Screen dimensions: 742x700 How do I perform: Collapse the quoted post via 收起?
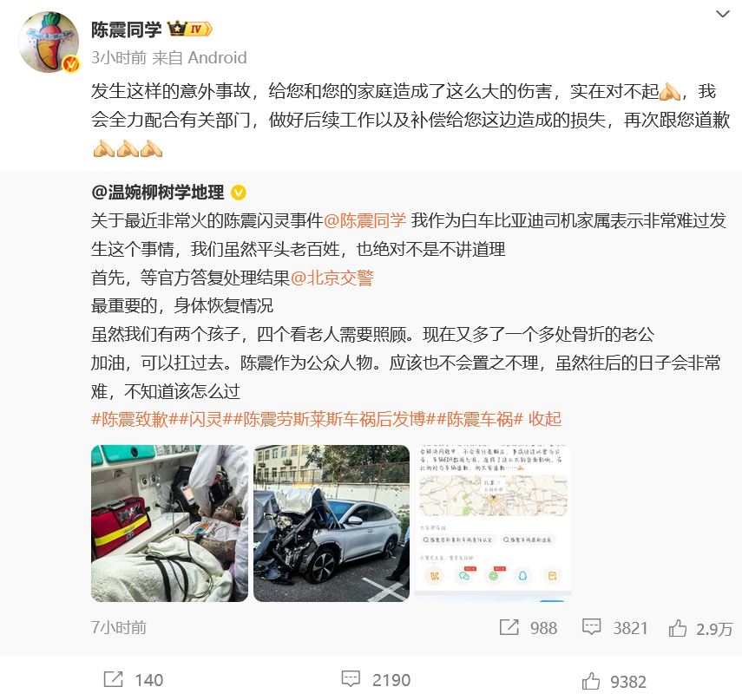(x=545, y=419)
